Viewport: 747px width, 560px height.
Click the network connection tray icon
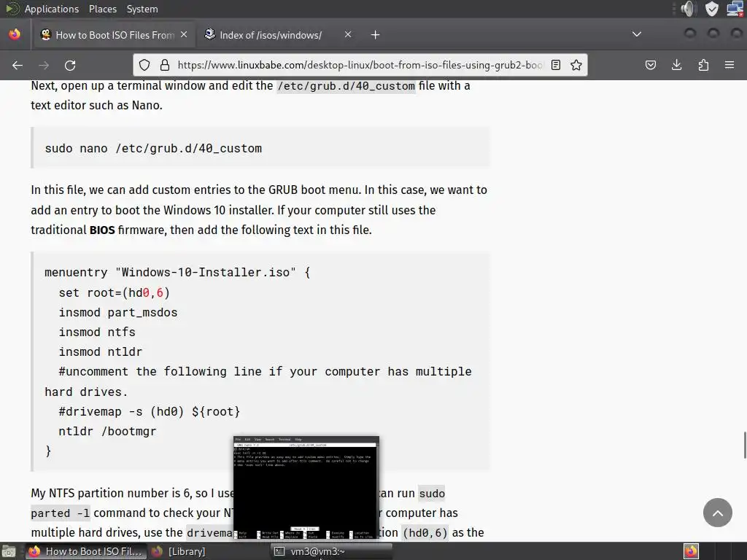[x=735, y=9]
